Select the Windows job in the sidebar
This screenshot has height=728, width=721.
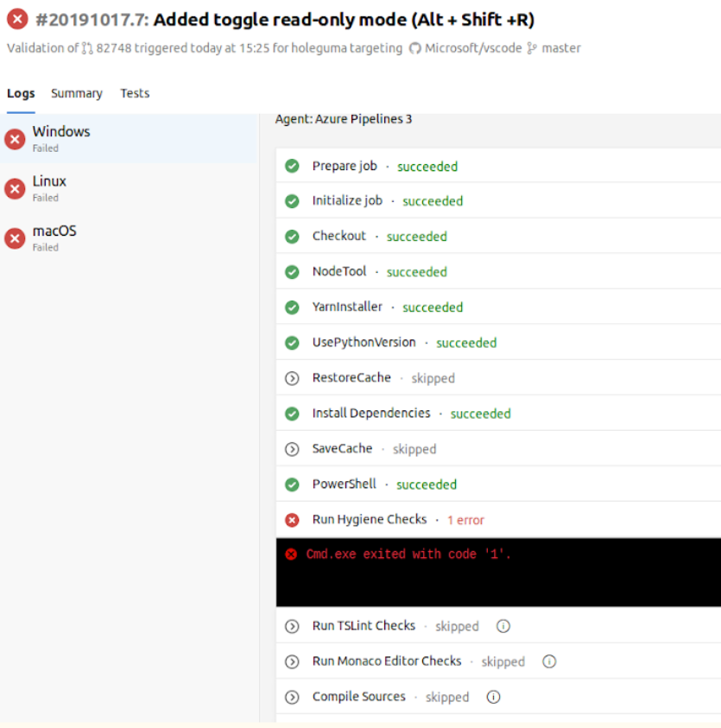(129, 139)
